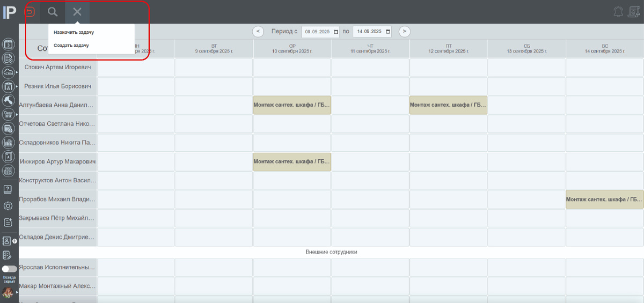644x303 pixels.
Task: Select employee 'Прорабов Михаил Влади…'
Action: tap(57, 199)
